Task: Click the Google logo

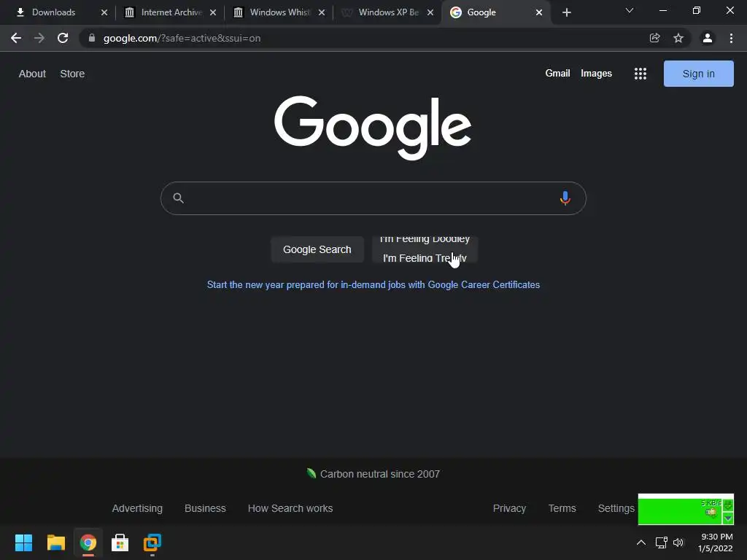Action: coord(373,127)
